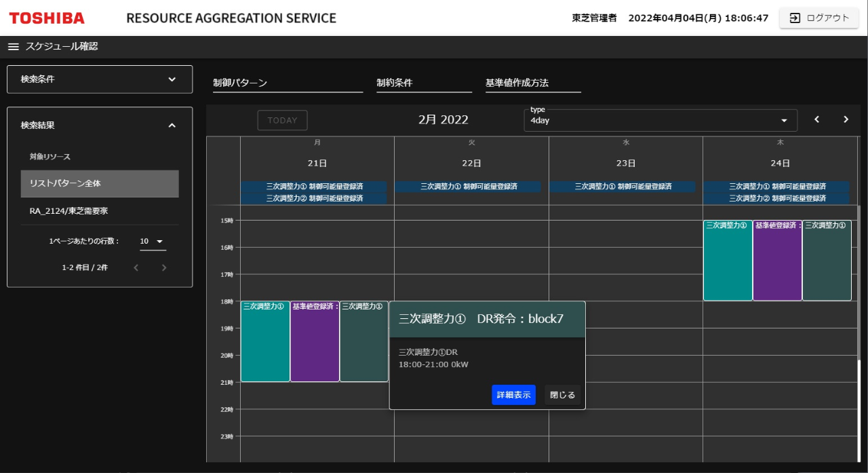Open 三次調整力① 制御可能量登録済 bar on 23日
Screen dimensions: 868x473
pos(623,186)
